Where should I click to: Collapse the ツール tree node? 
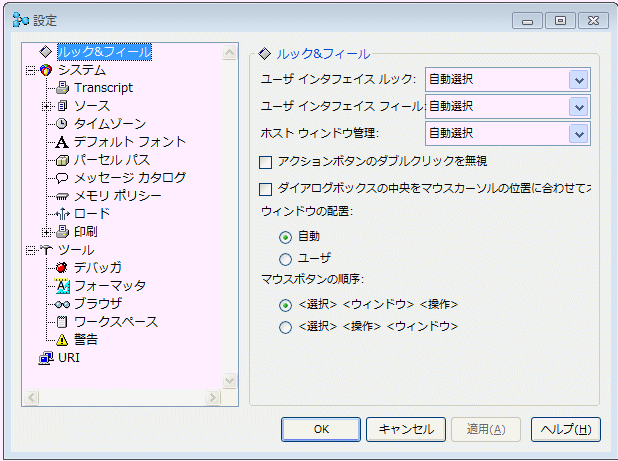[x=31, y=250]
